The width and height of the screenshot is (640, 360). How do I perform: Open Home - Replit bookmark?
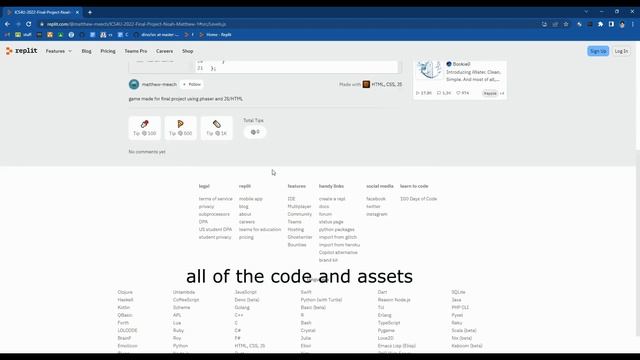click(216, 35)
